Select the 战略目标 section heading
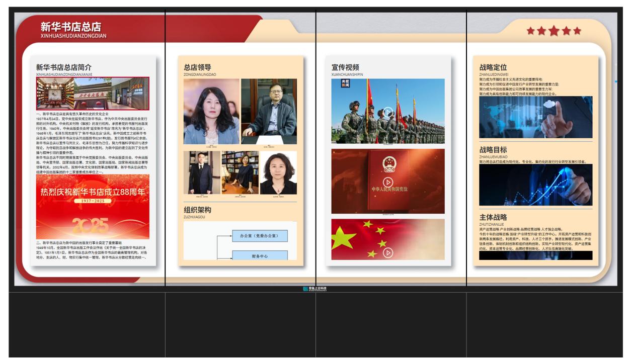 pyautogui.click(x=493, y=149)
